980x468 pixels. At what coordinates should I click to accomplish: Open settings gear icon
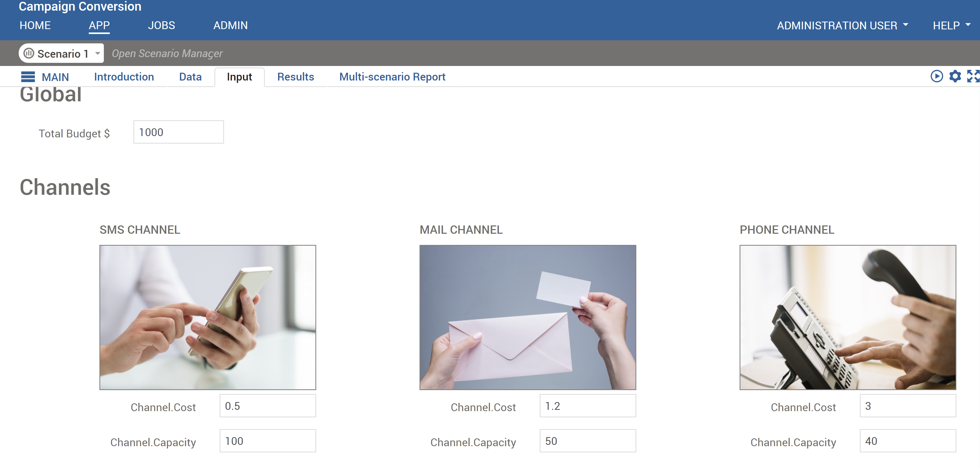coord(955,76)
